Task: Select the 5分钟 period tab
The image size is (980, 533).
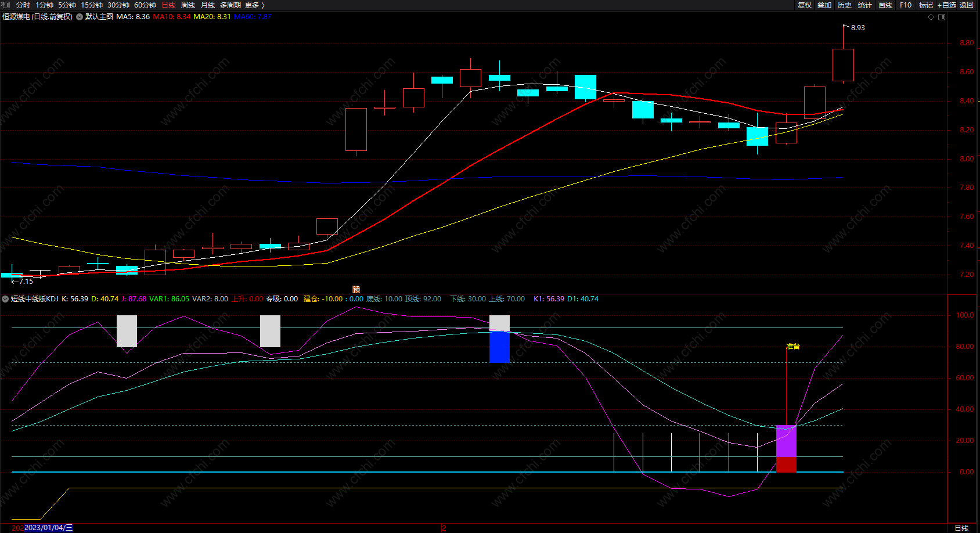Action: pos(67,5)
